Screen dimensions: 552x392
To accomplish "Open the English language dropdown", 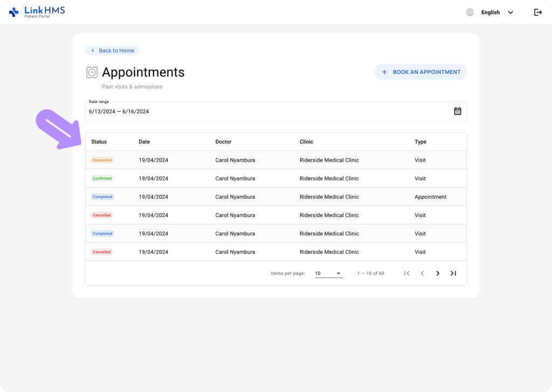I will tap(497, 12).
